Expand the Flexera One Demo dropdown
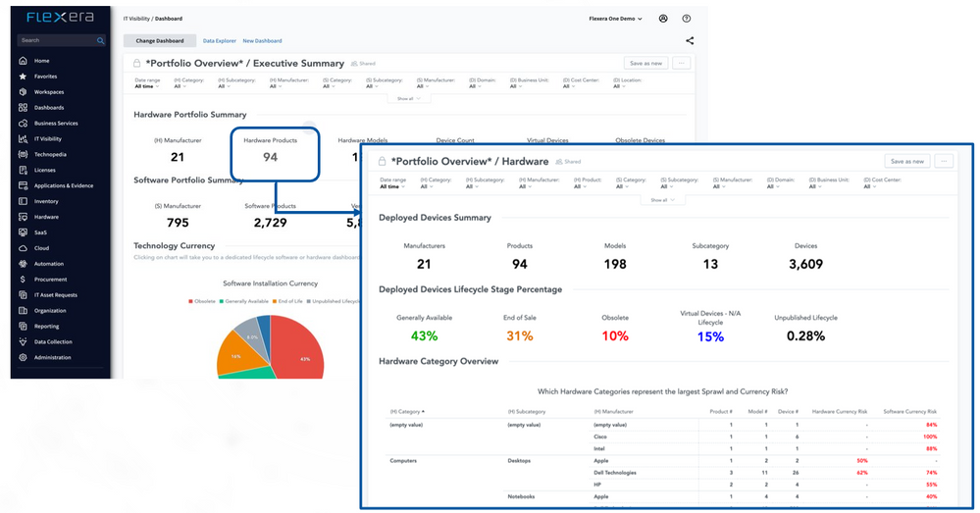 point(616,19)
